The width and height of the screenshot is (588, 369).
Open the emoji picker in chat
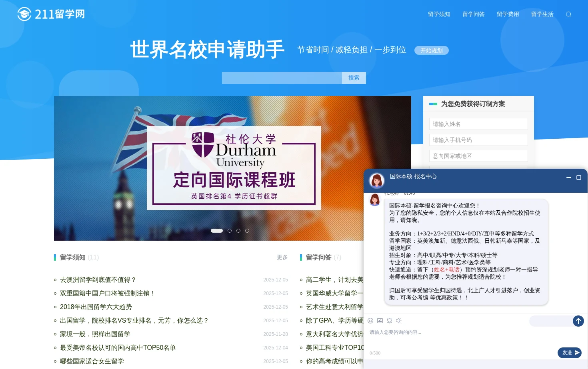point(370,321)
